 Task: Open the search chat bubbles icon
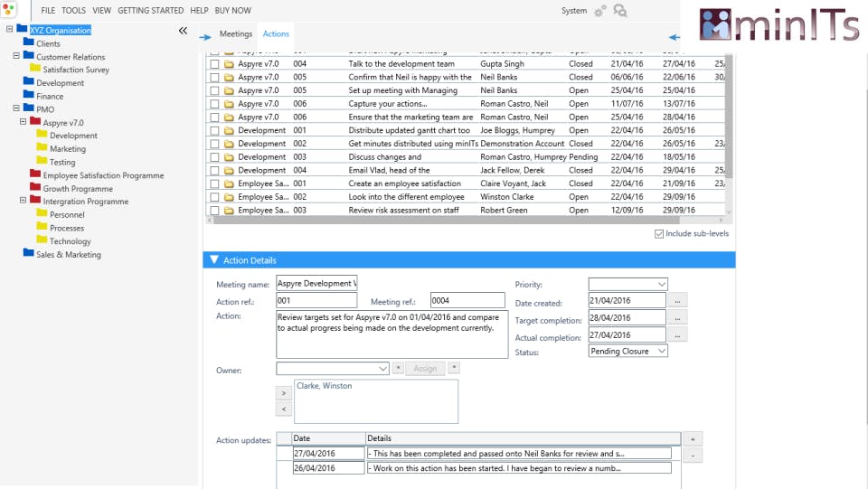pos(620,11)
